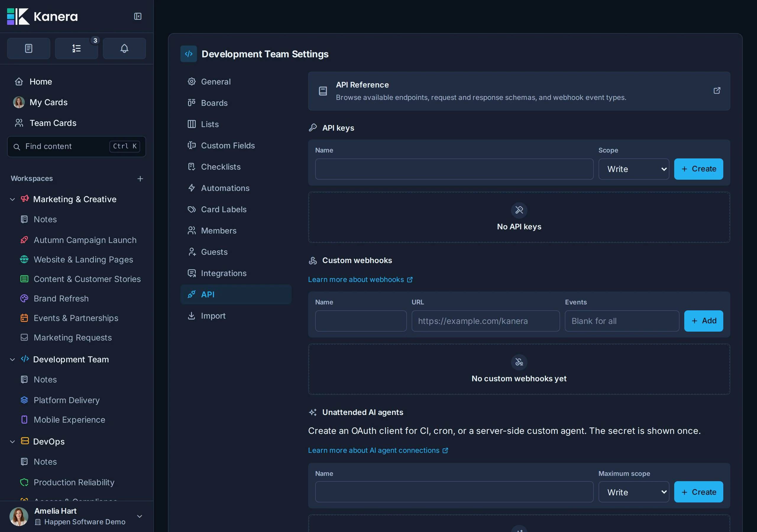Click the Kanera logo
Viewport: 757px width, 532px height.
(42, 17)
